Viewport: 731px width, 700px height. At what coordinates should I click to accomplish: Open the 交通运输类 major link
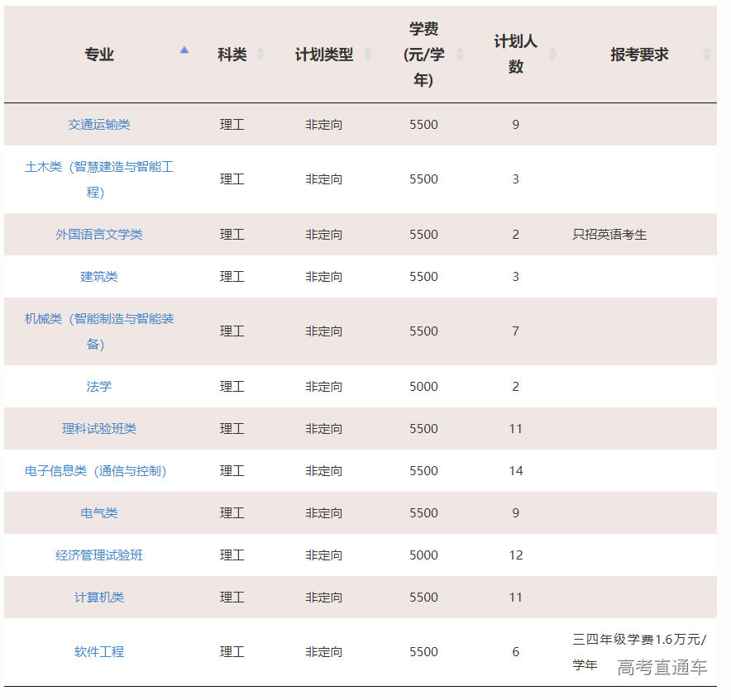99,125
